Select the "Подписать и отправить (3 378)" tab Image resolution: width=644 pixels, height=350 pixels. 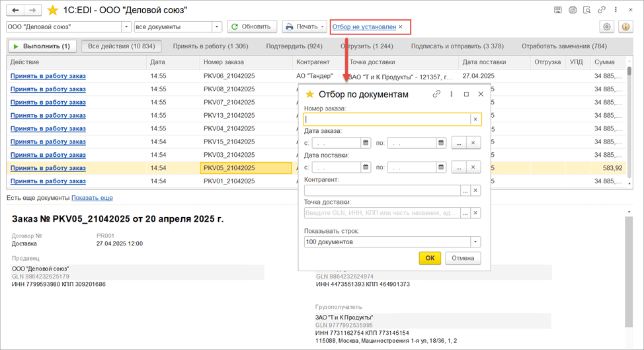point(457,46)
